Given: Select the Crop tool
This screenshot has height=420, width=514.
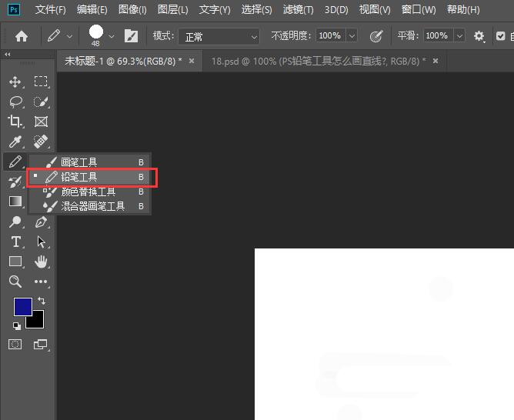Looking at the screenshot, I should click(15, 122).
